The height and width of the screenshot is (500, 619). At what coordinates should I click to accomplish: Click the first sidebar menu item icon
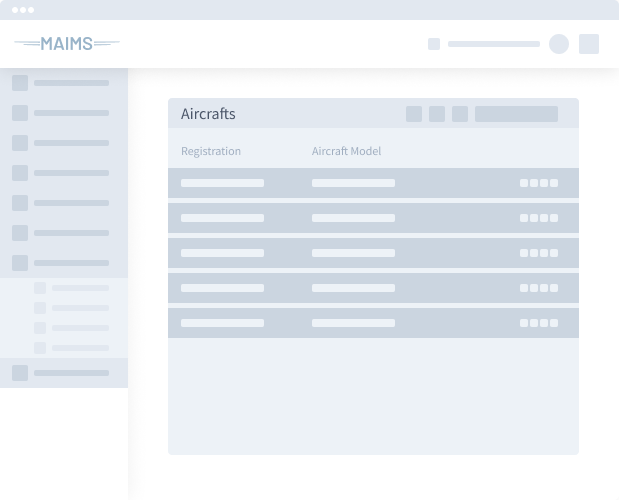(20, 83)
